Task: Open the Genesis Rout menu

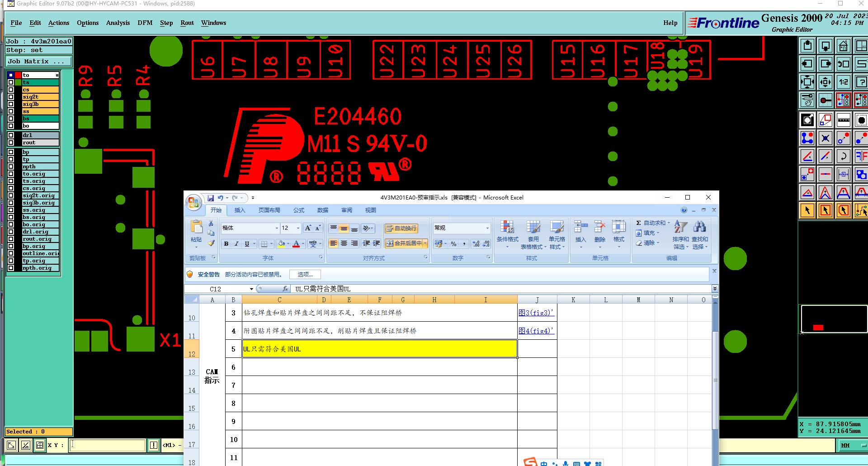Action: point(187,23)
